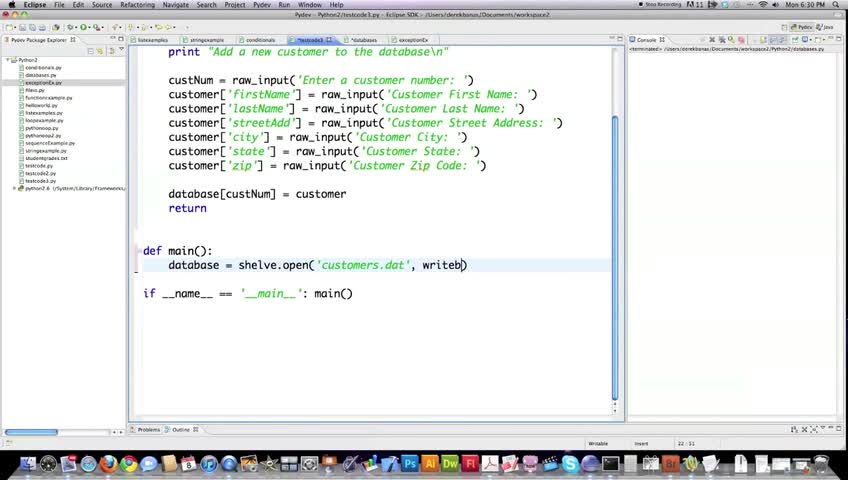Click the Problems tab at bottom
The width and height of the screenshot is (848, 480).
pos(145,430)
